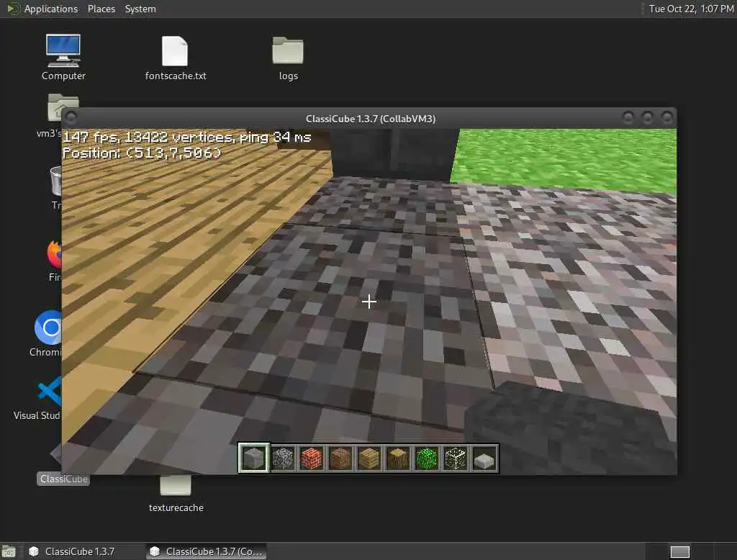
Task: Click the ClassiCube window title bar
Action: click(x=371, y=119)
